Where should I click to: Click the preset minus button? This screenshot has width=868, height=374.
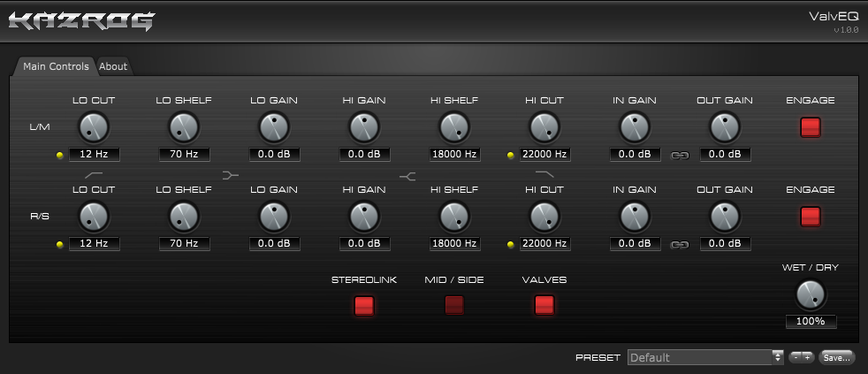coord(796,357)
